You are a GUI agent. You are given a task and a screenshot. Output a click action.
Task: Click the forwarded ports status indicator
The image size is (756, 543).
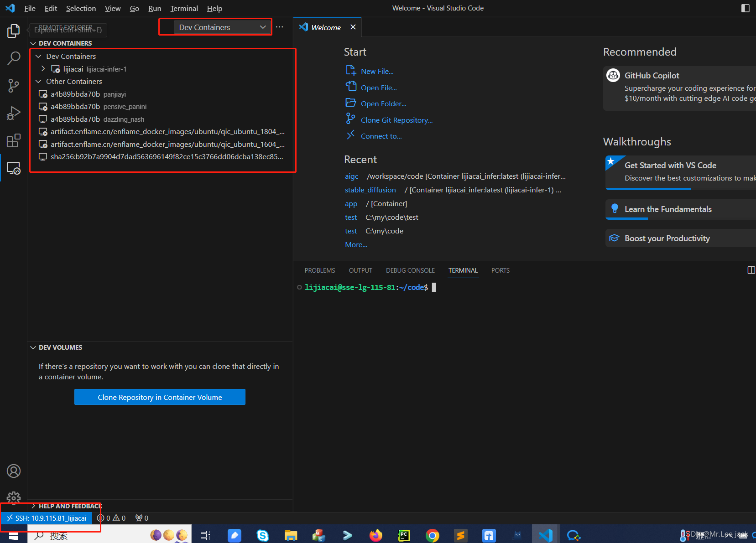[142, 518]
